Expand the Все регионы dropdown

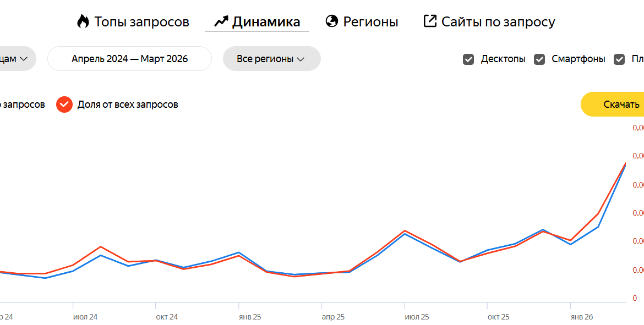(x=271, y=59)
